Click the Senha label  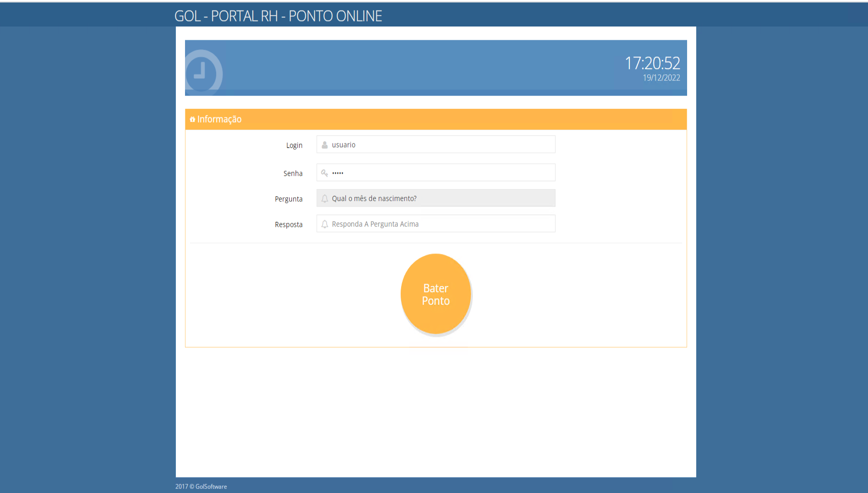tap(293, 173)
